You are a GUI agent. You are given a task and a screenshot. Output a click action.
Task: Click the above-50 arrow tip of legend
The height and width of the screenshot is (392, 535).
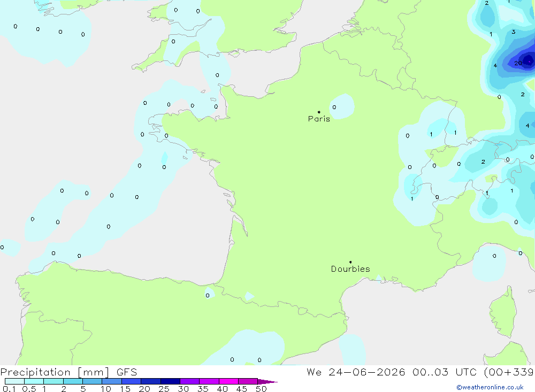267,382
